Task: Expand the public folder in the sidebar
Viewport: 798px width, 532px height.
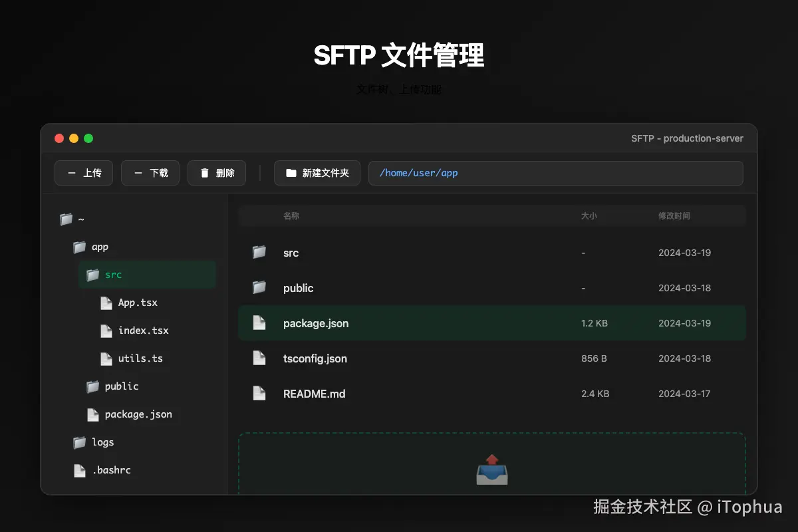Action: [x=122, y=386]
